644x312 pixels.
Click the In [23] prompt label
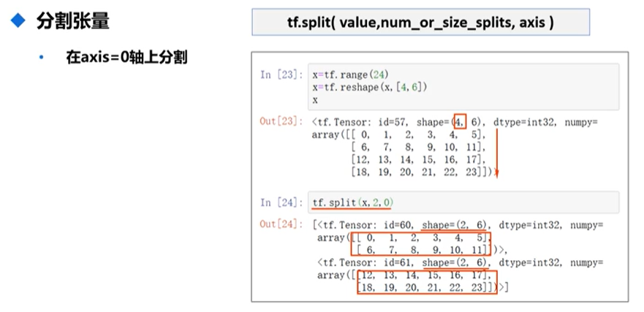click(281, 75)
